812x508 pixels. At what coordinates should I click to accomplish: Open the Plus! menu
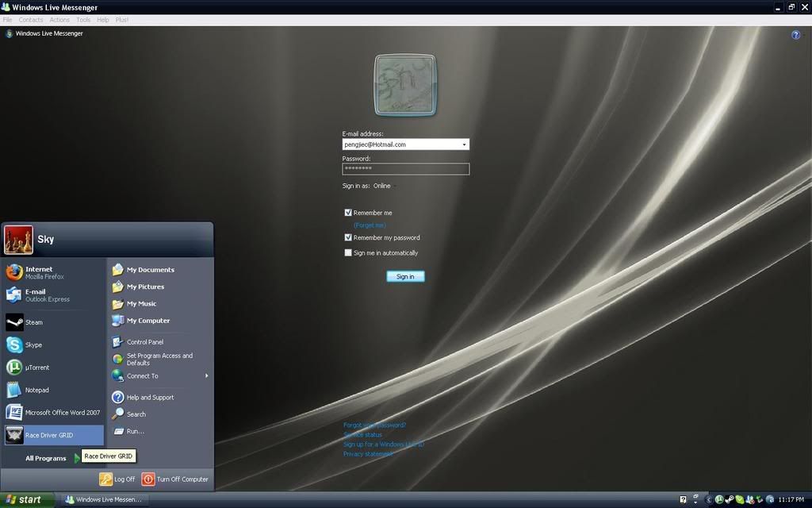tap(121, 20)
